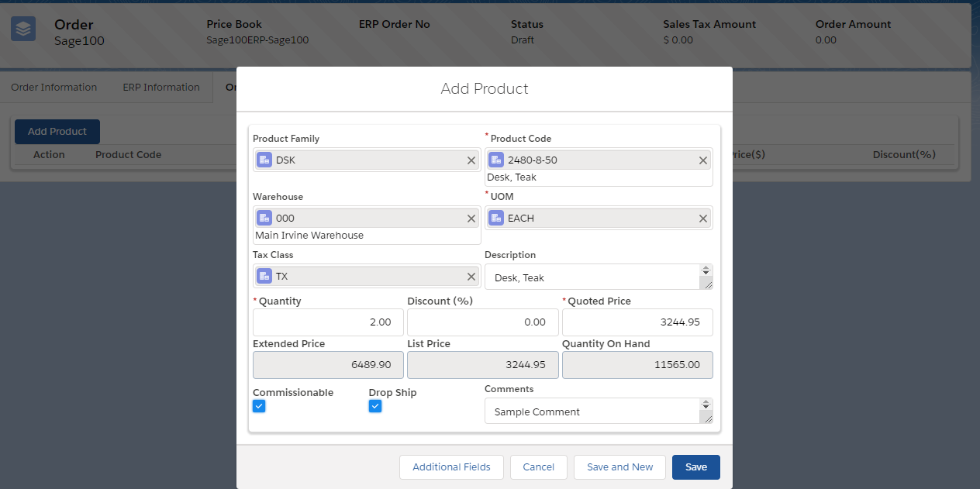
Task: Click into the Quantity field
Action: coord(328,322)
